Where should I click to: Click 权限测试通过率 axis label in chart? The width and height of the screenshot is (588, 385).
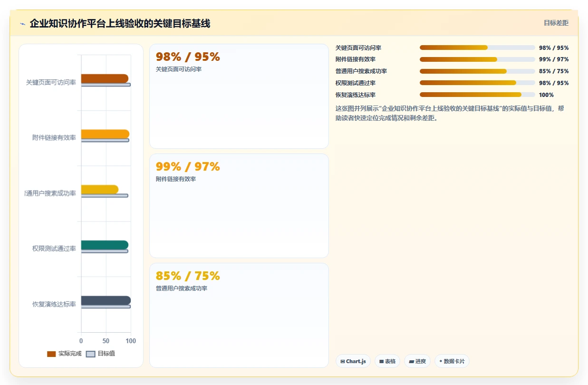click(54, 249)
